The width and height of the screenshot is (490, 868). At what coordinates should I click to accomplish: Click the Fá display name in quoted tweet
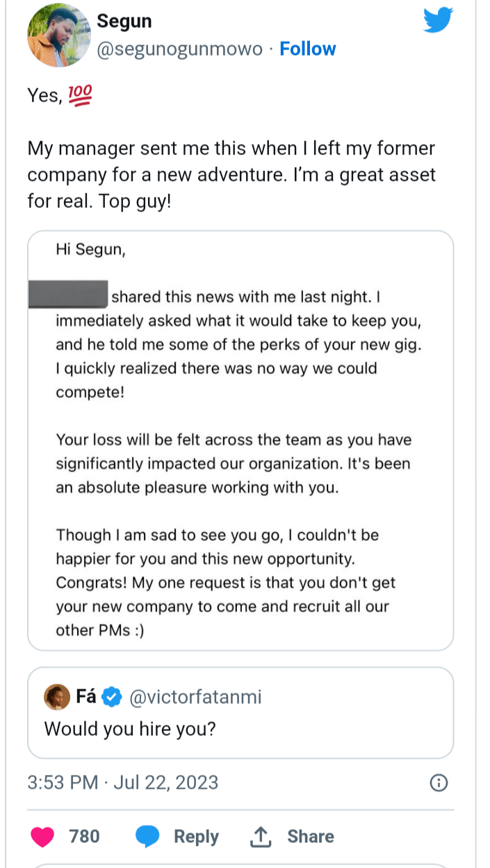click(85, 697)
